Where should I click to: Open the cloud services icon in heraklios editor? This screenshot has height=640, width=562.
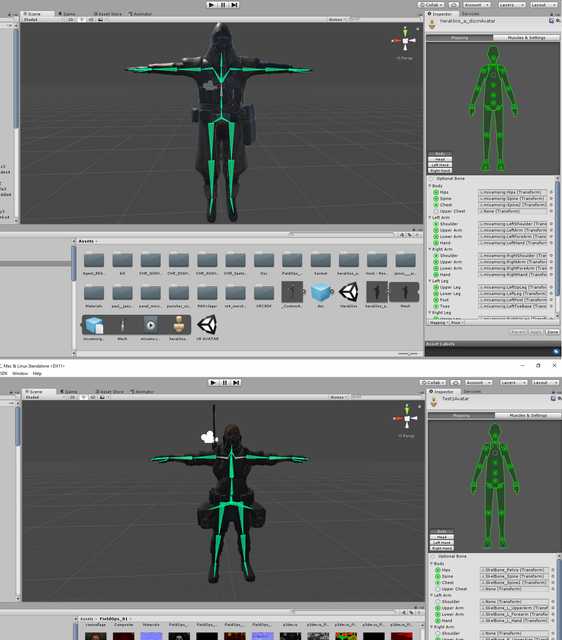coord(453,5)
